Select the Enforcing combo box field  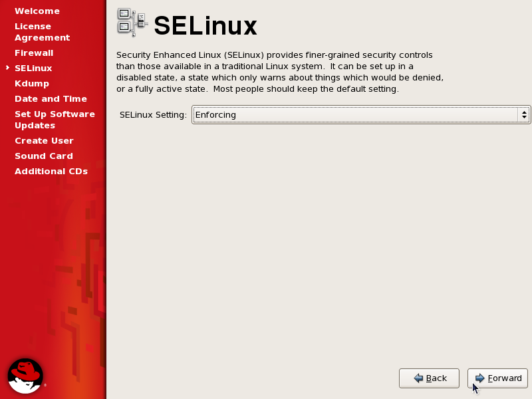click(361, 114)
